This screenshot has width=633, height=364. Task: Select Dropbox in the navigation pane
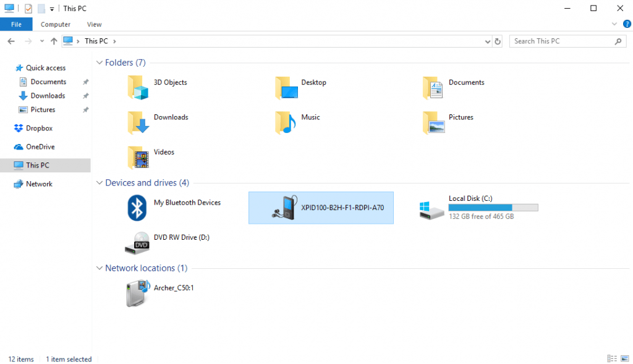[38, 129]
